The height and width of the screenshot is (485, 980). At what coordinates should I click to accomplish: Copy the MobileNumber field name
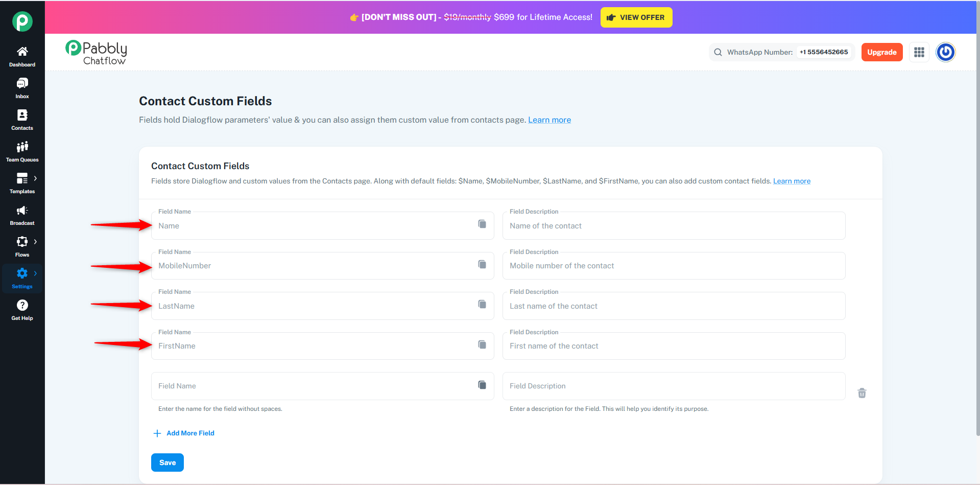(x=482, y=264)
